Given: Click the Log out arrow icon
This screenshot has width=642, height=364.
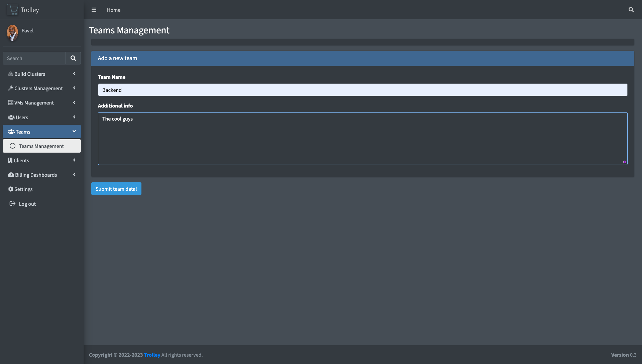Looking at the screenshot, I should coord(12,204).
